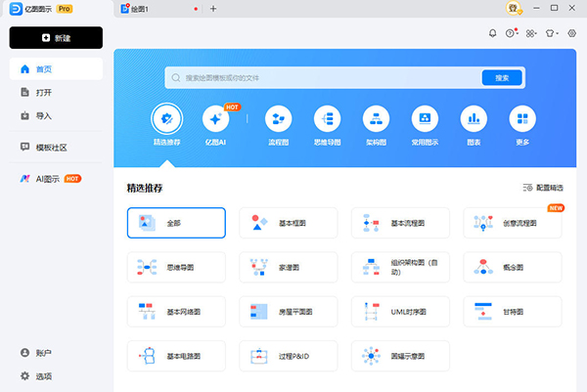Select the 图表 chart category icon
Screen dimensions: 587x392
(x=474, y=119)
